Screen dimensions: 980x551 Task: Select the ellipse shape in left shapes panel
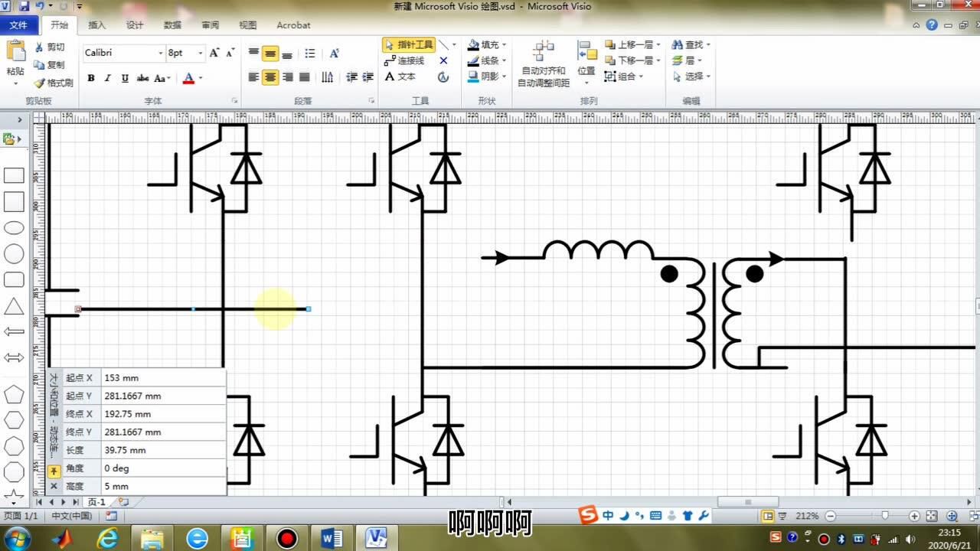(14, 228)
